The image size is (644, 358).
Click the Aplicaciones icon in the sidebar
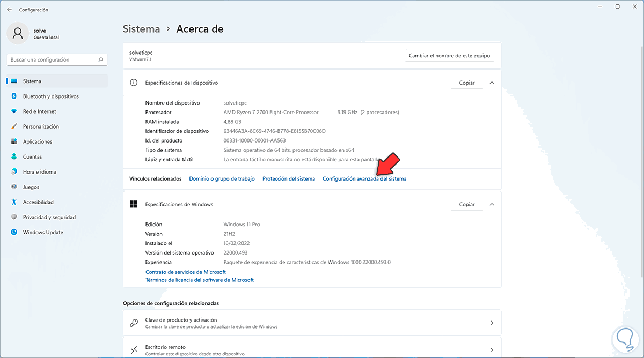(14, 141)
